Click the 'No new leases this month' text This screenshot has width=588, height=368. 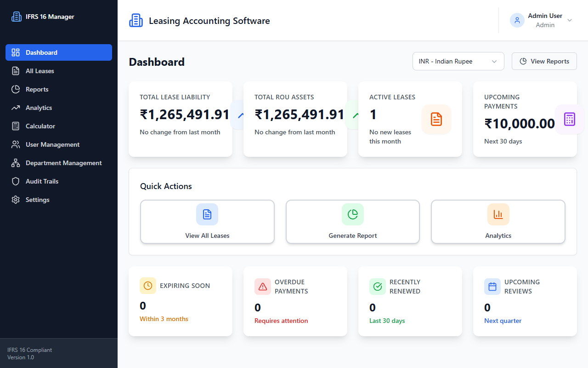390,137
